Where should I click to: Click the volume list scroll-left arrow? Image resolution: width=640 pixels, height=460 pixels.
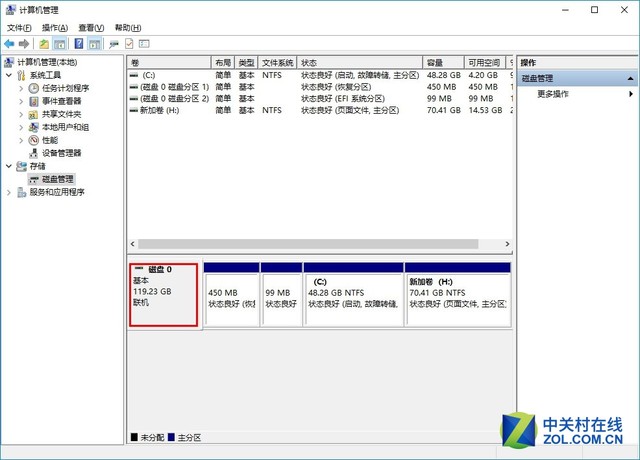(x=133, y=244)
